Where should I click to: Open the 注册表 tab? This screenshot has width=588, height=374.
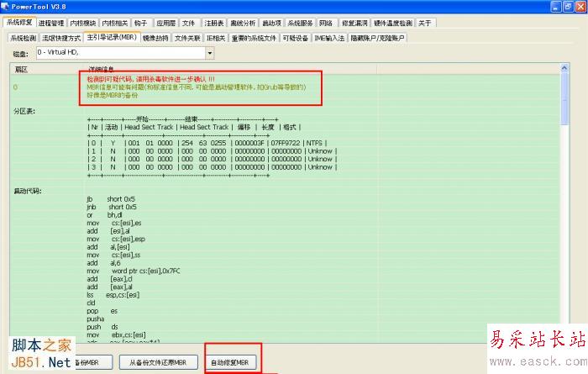tap(213, 24)
